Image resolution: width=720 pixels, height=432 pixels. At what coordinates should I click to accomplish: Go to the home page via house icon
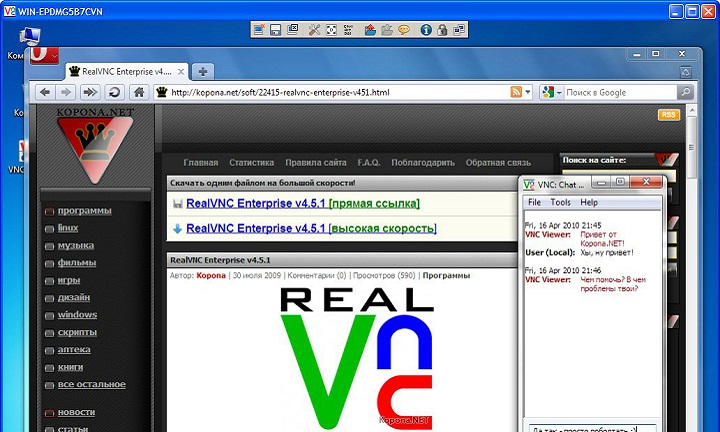click(139, 92)
